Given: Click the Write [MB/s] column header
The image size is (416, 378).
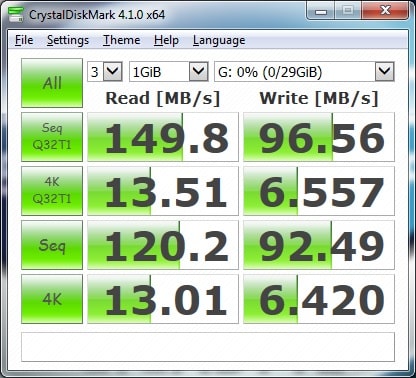Looking at the screenshot, I should (319, 98).
